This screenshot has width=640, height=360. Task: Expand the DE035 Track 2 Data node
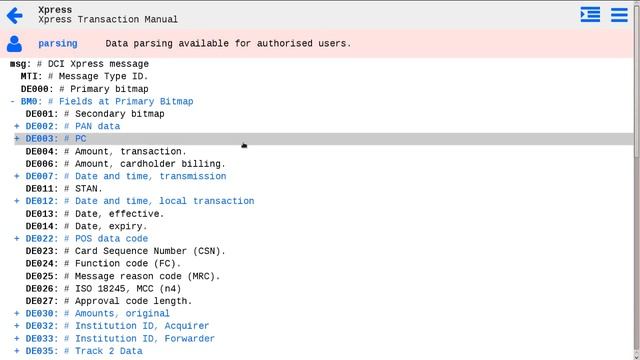coord(17,351)
